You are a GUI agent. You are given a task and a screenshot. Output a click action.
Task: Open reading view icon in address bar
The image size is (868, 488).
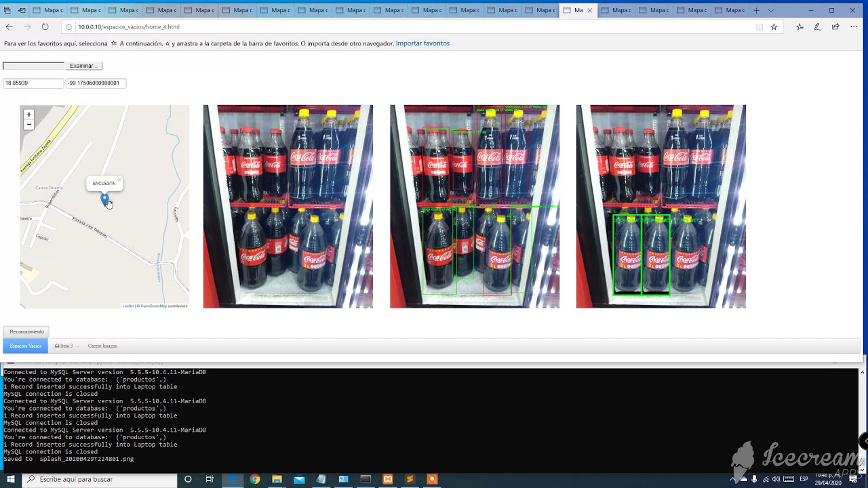[759, 27]
